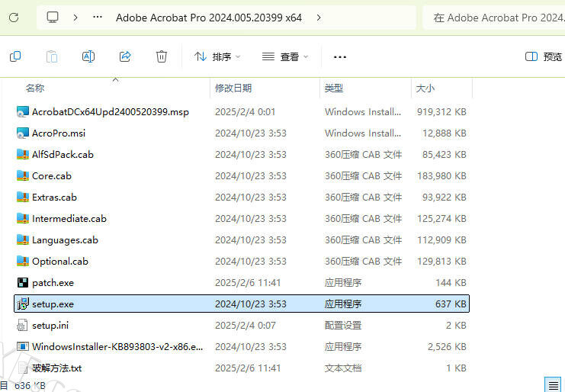This screenshot has width=565, height=392.
Task: Click file name Languages.cab
Action: click(x=65, y=240)
